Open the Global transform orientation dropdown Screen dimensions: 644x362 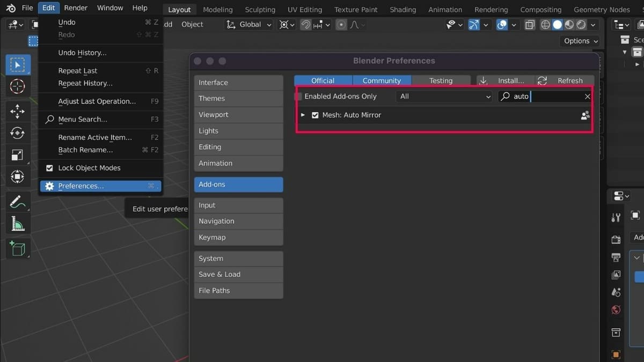[x=248, y=25]
